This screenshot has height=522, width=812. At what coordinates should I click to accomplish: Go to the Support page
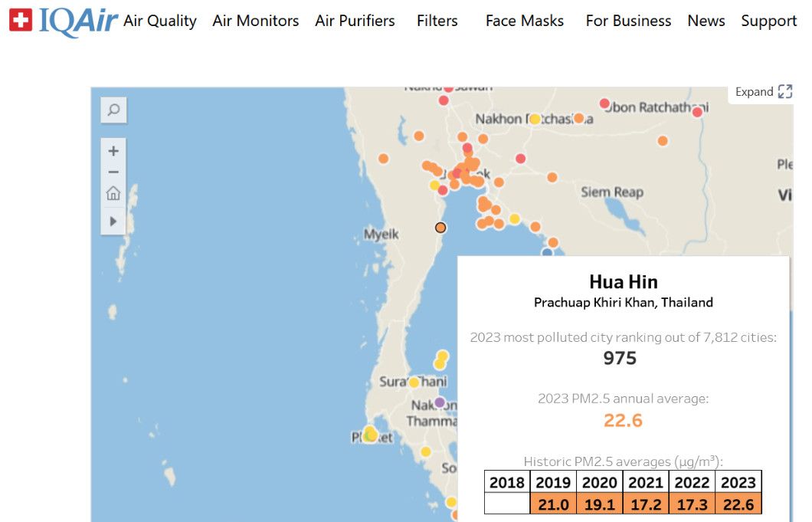pos(768,21)
